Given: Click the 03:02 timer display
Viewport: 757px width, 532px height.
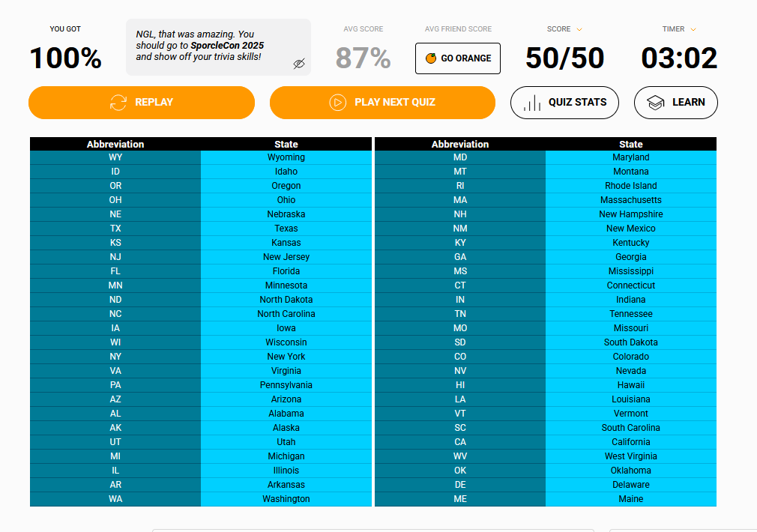Looking at the screenshot, I should pos(679,58).
